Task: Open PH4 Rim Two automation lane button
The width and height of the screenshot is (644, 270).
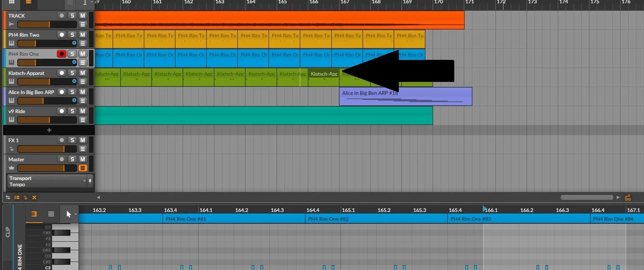Action: point(83,43)
